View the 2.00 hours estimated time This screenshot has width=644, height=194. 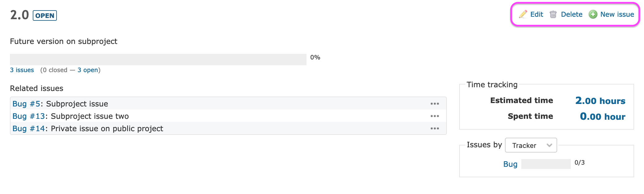pos(600,101)
